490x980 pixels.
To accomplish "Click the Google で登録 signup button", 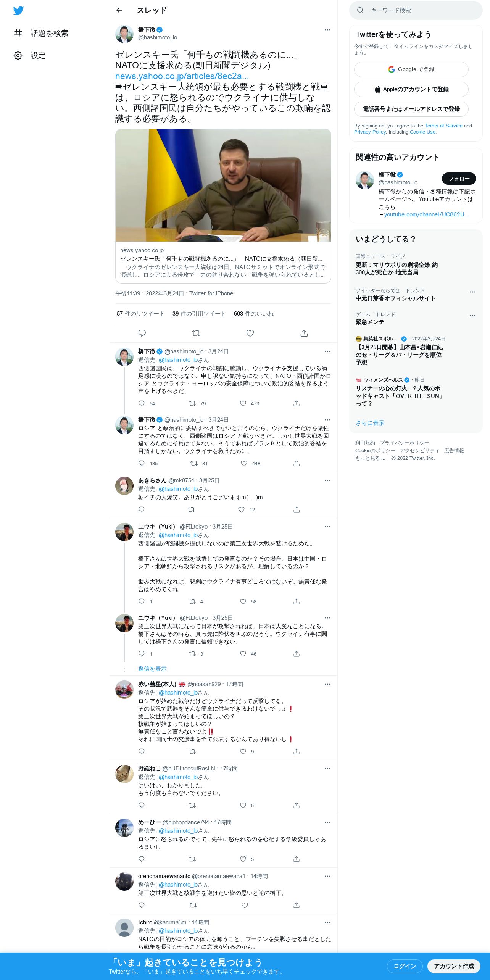I will click(x=411, y=69).
